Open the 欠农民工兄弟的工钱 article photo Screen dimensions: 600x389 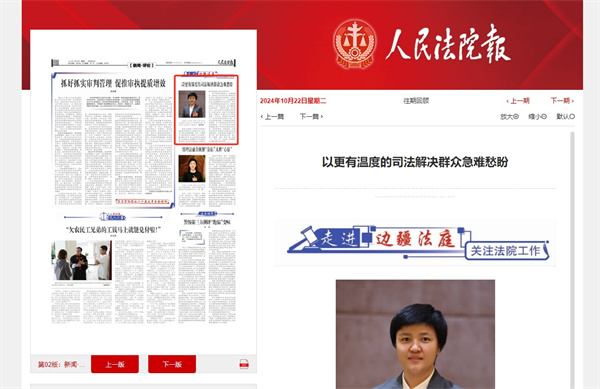[82, 260]
